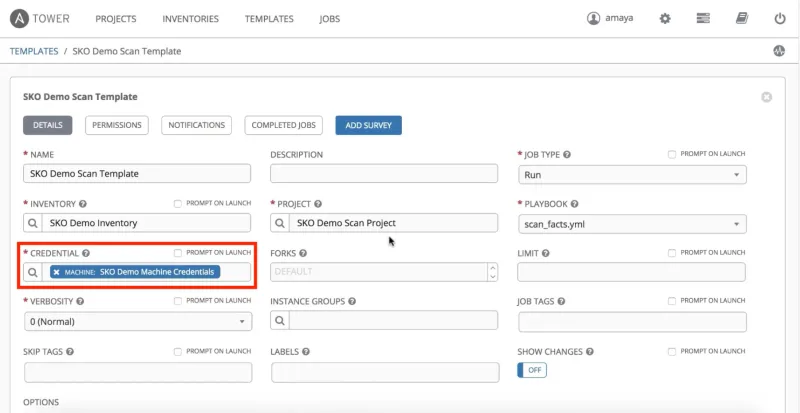Open the activity stream icon

pos(779,51)
